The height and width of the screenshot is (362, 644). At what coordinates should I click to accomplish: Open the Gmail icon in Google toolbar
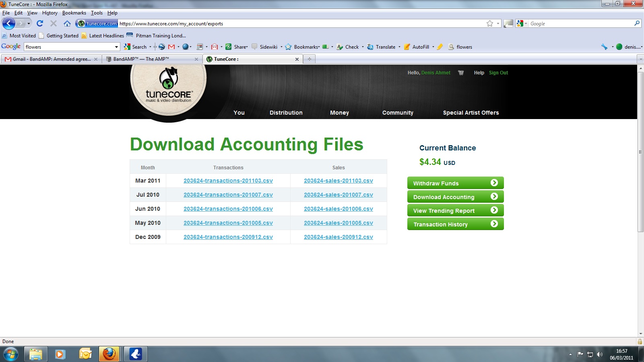point(171,47)
